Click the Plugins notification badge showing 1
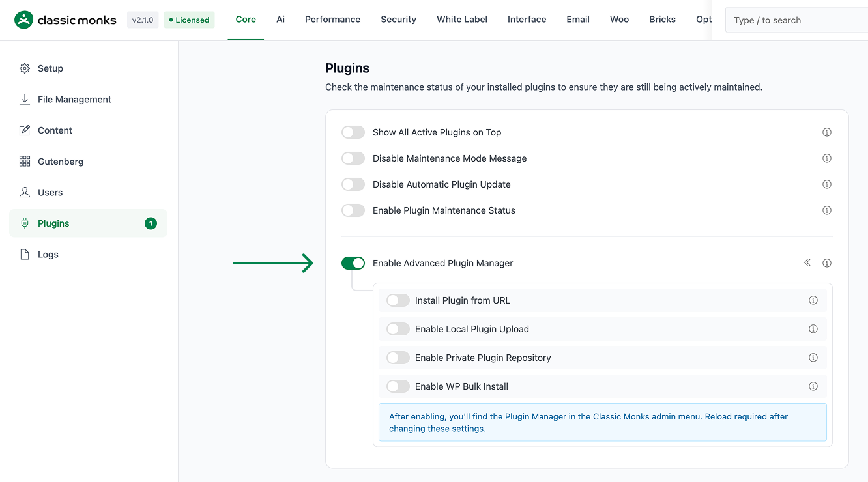The height and width of the screenshot is (482, 868). pyautogui.click(x=151, y=223)
